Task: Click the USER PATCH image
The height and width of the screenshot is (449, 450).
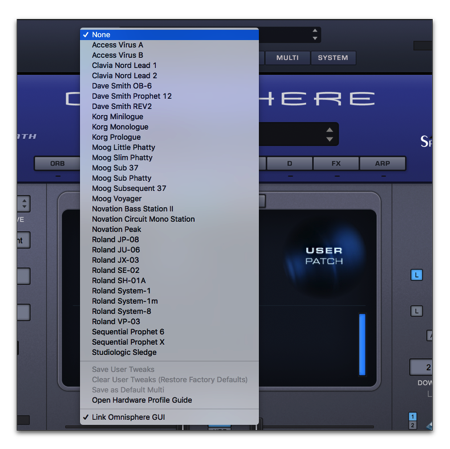Action: click(324, 256)
